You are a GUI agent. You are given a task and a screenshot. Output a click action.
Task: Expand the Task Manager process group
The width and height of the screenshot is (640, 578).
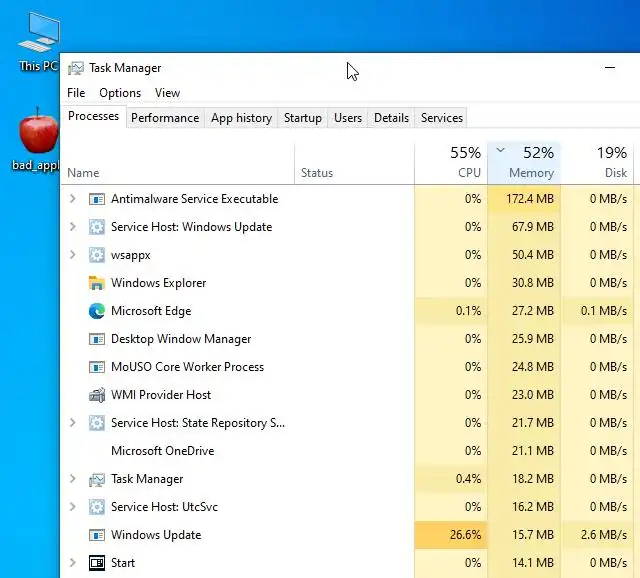(73, 479)
